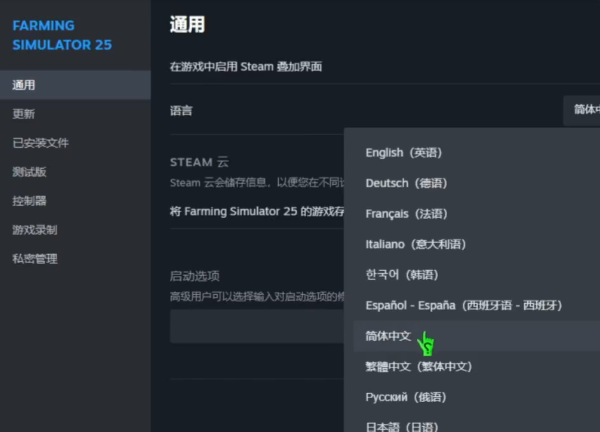Switch to the 私密管理 tab

tap(35, 259)
